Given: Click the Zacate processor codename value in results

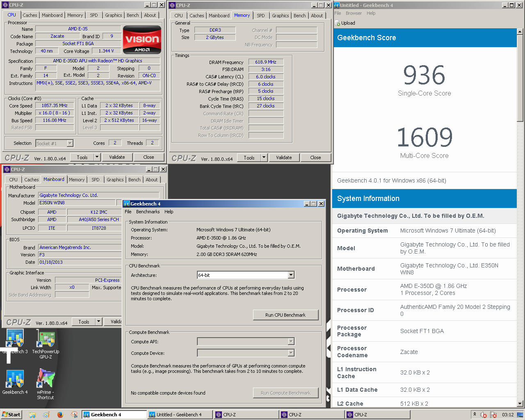Looking at the screenshot, I should [409, 352].
